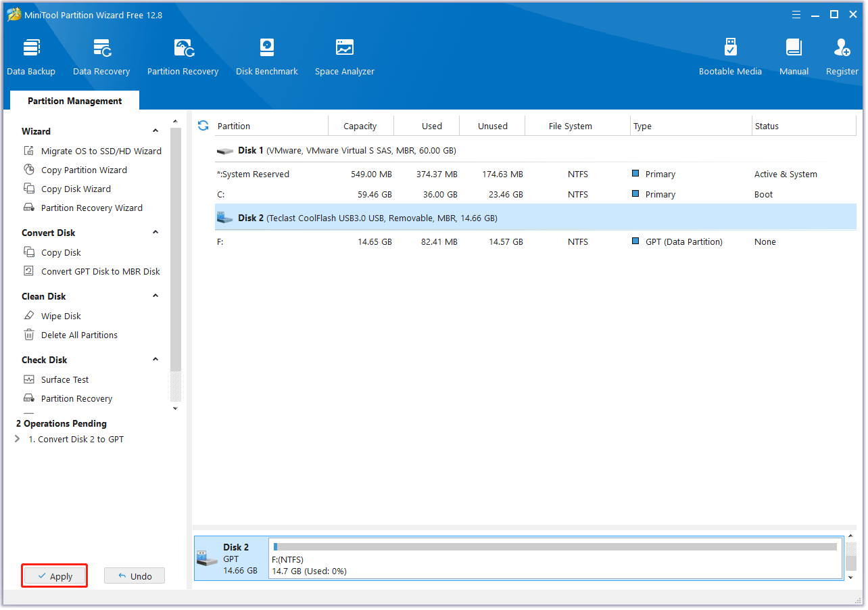868x610 pixels.
Task: Open Space Analyzer tool
Action: (345, 57)
